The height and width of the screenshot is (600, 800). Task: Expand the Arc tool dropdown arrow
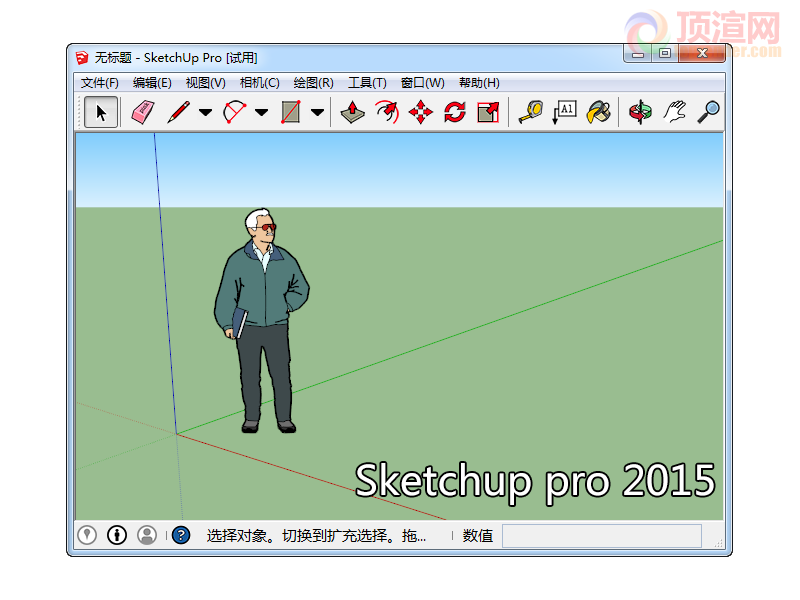pyautogui.click(x=261, y=113)
